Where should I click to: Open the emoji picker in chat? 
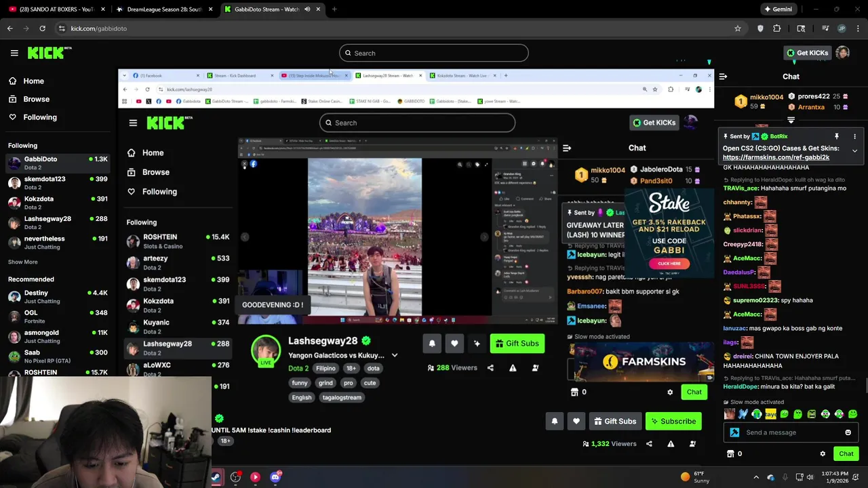pos(848,432)
